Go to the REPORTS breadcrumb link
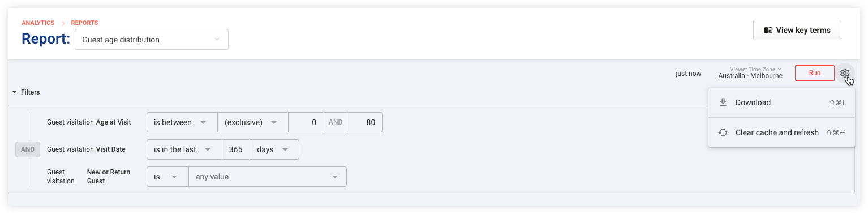This screenshot has width=868, height=214. click(x=84, y=23)
